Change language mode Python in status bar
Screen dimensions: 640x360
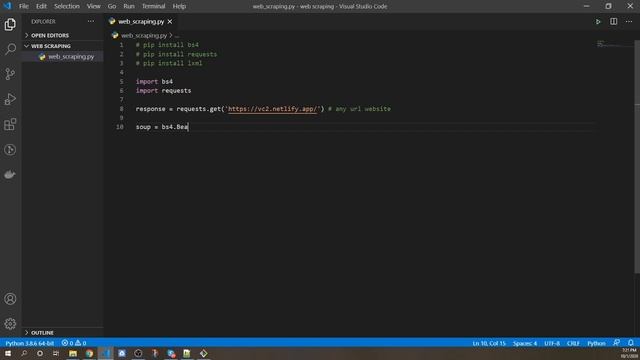[x=596, y=343]
